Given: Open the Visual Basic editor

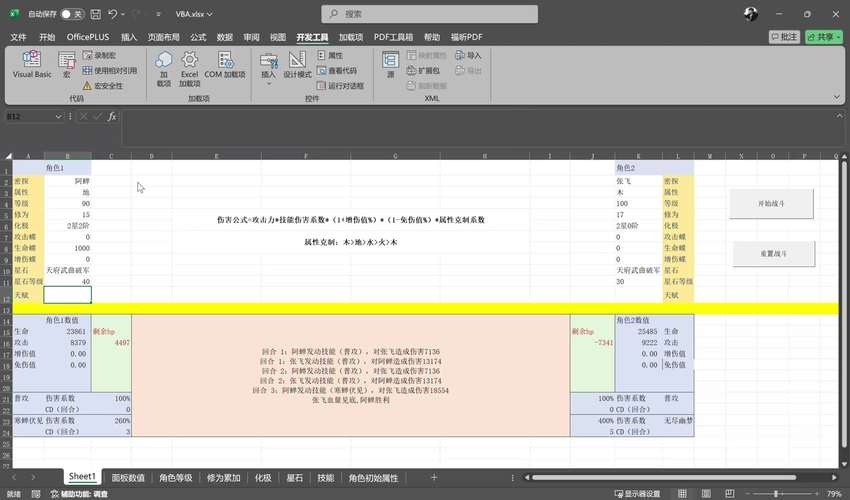Looking at the screenshot, I should 31,65.
